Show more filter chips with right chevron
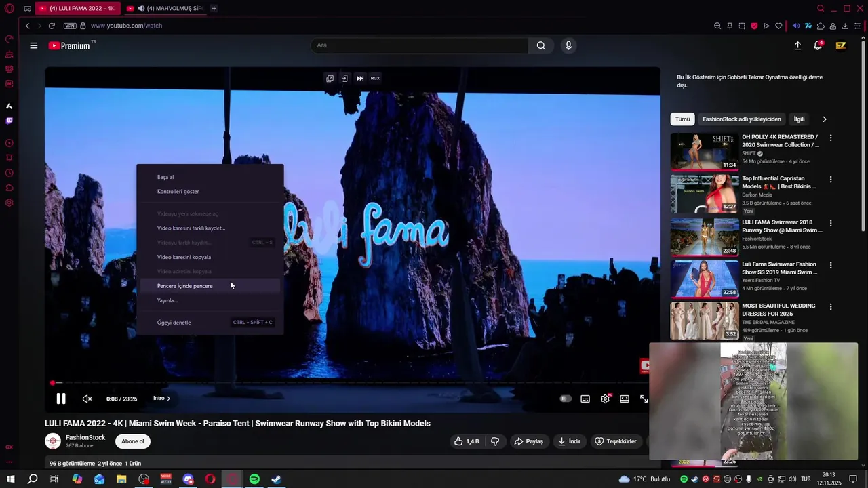The height and width of the screenshot is (488, 868). coord(825,119)
